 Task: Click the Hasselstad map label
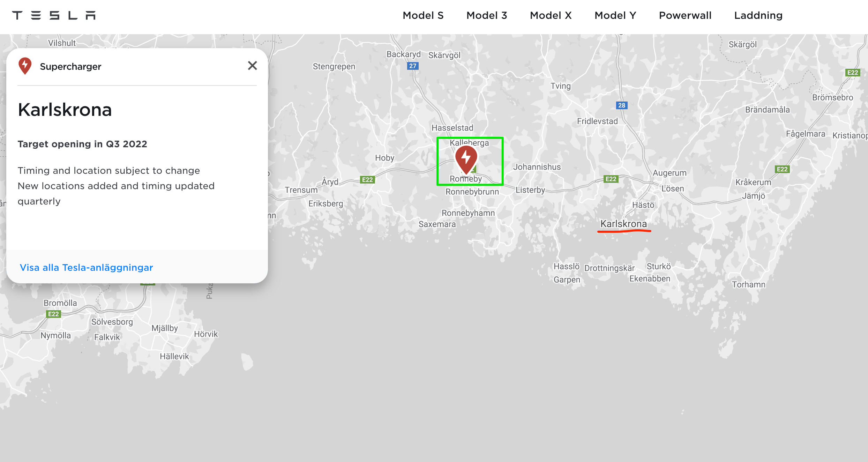pyautogui.click(x=452, y=128)
